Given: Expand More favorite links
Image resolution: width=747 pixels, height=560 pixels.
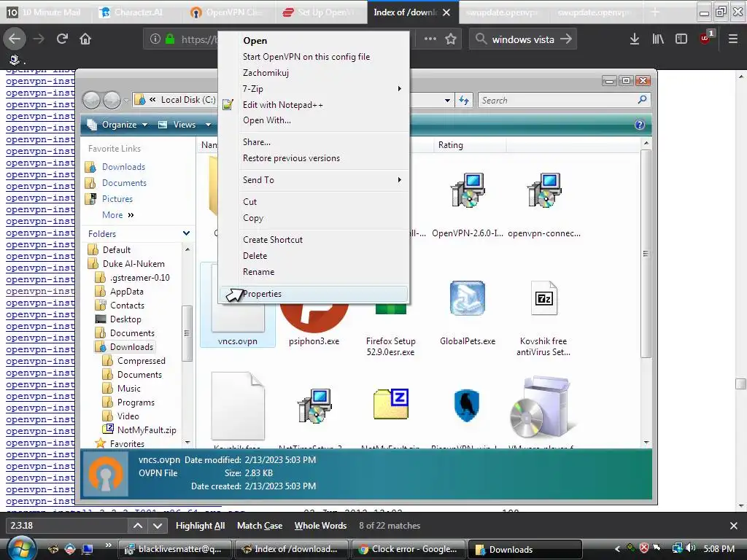Looking at the screenshot, I should pyautogui.click(x=117, y=215).
